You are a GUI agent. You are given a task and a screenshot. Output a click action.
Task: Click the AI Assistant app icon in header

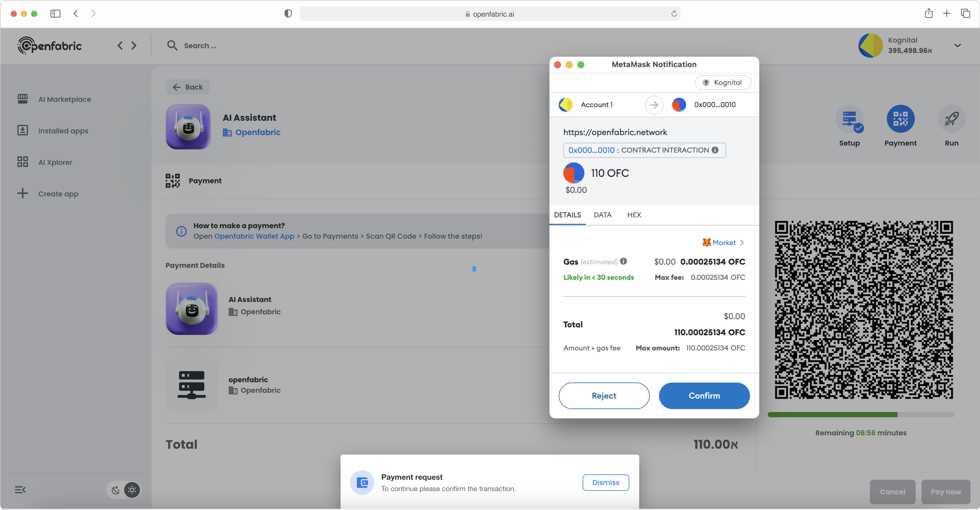(188, 126)
